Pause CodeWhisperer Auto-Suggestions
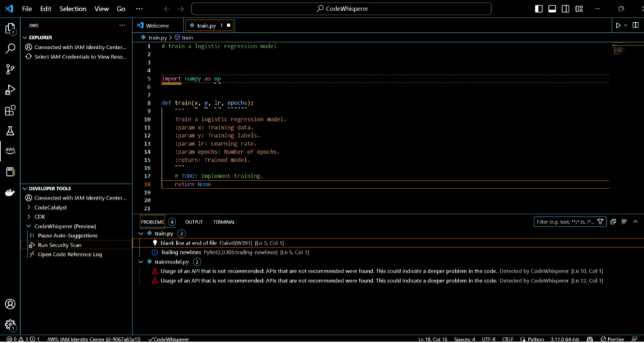 click(x=67, y=236)
